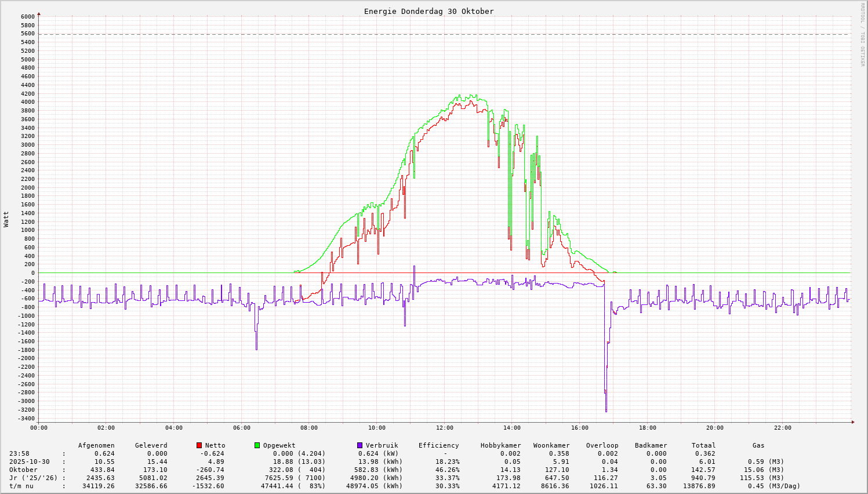Click the t/m nu row label
Screen dimensions: 868x494
click(x=21, y=486)
